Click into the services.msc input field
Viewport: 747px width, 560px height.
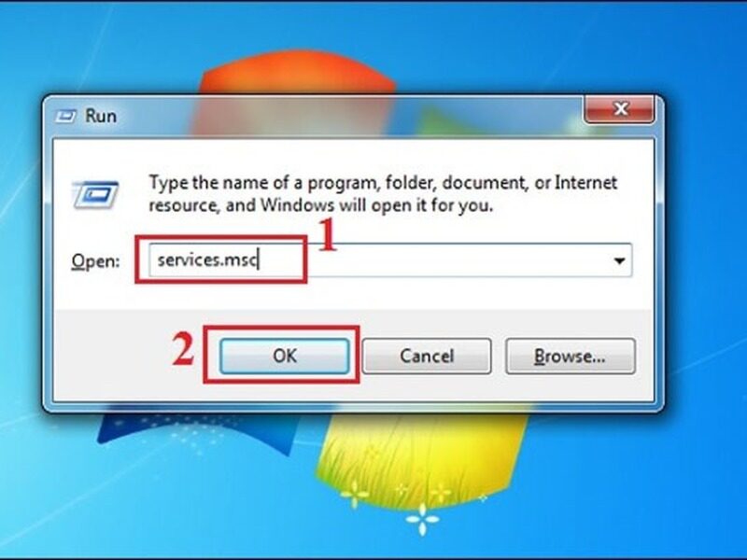390,260
